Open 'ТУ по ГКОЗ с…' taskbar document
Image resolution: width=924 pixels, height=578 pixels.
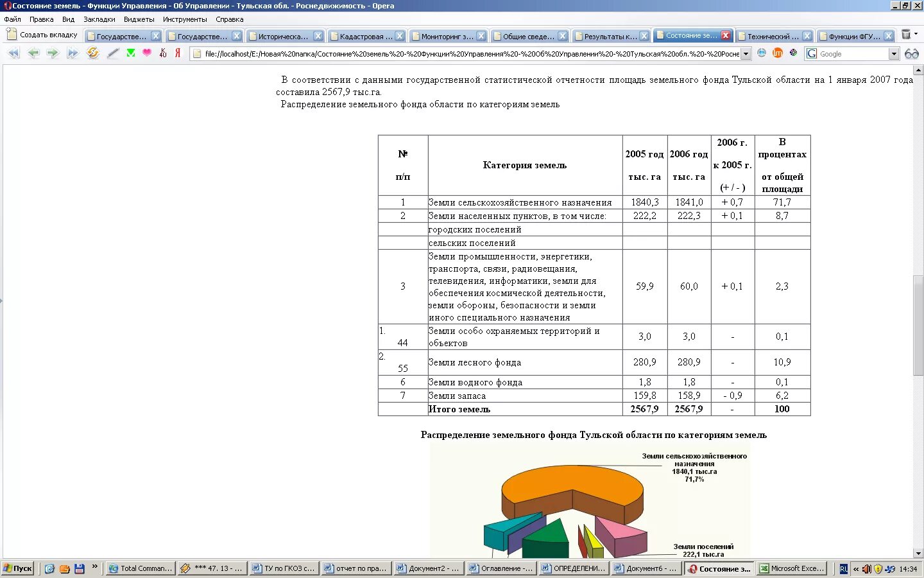pos(284,568)
